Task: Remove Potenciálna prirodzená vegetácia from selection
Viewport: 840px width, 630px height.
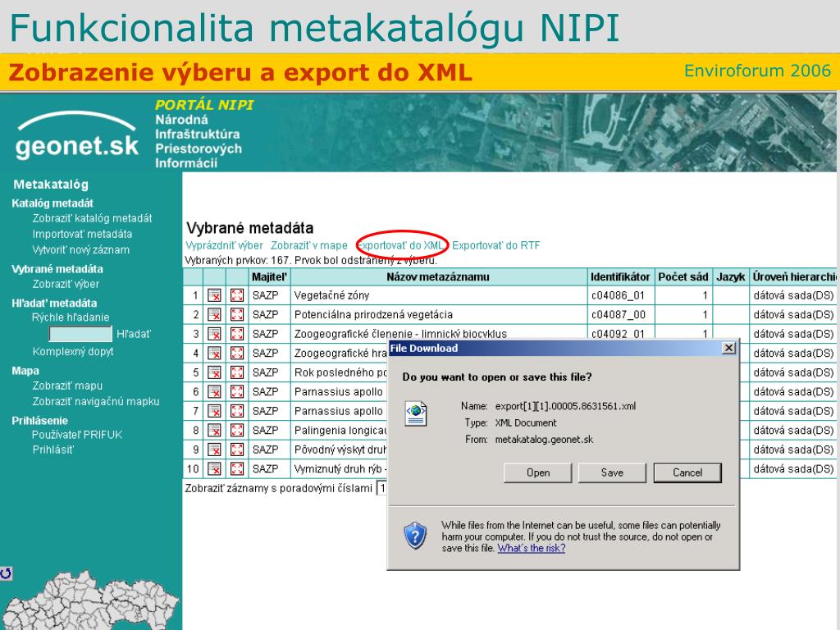Action: [214, 314]
